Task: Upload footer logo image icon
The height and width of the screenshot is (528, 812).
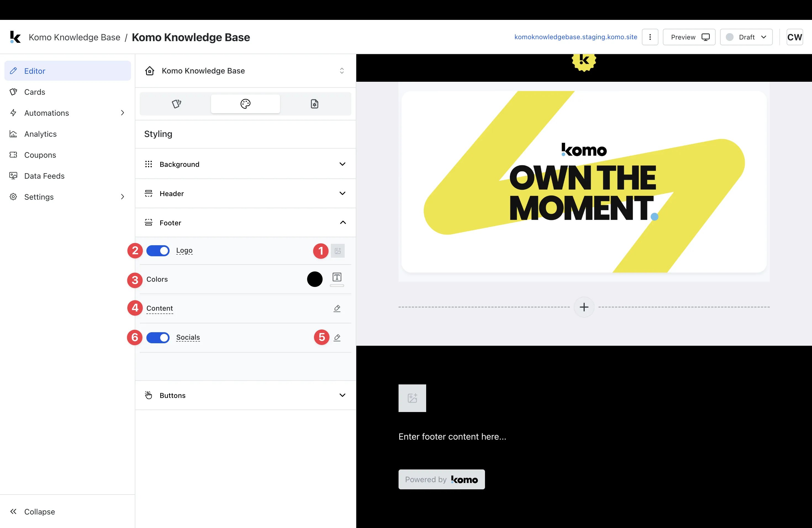Action: [338, 251]
